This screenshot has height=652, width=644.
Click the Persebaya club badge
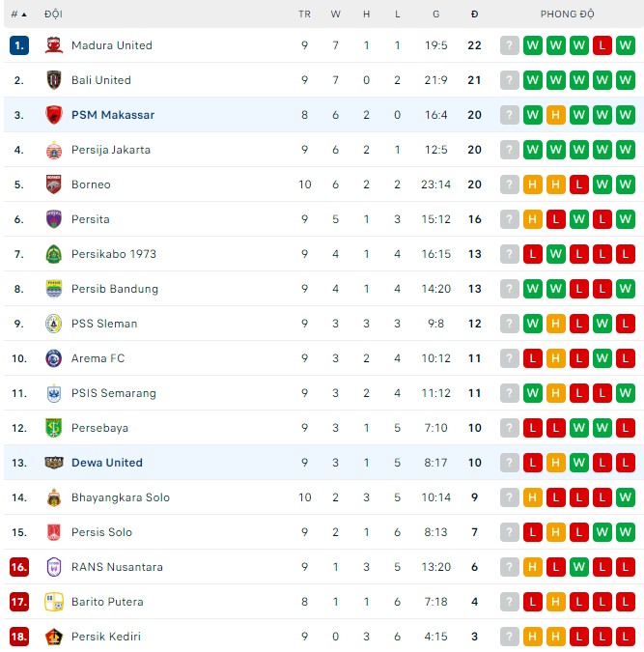(x=54, y=428)
